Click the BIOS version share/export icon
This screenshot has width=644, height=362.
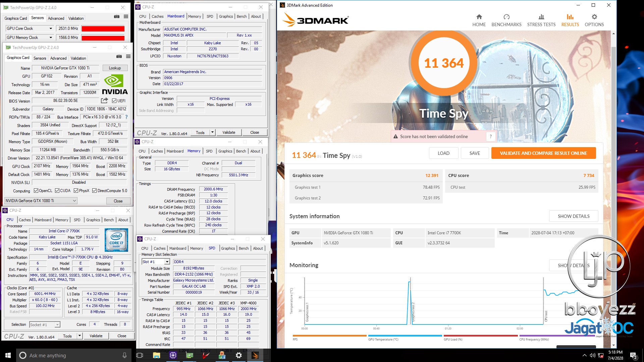pyautogui.click(x=104, y=101)
